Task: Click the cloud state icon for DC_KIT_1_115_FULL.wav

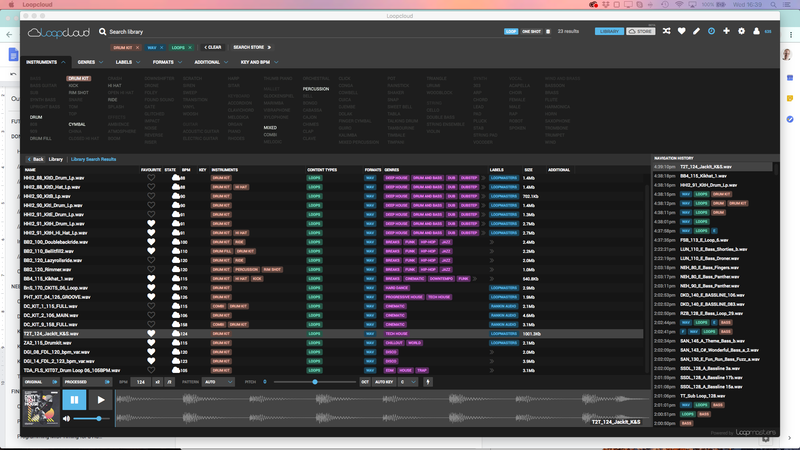Action: point(176,306)
